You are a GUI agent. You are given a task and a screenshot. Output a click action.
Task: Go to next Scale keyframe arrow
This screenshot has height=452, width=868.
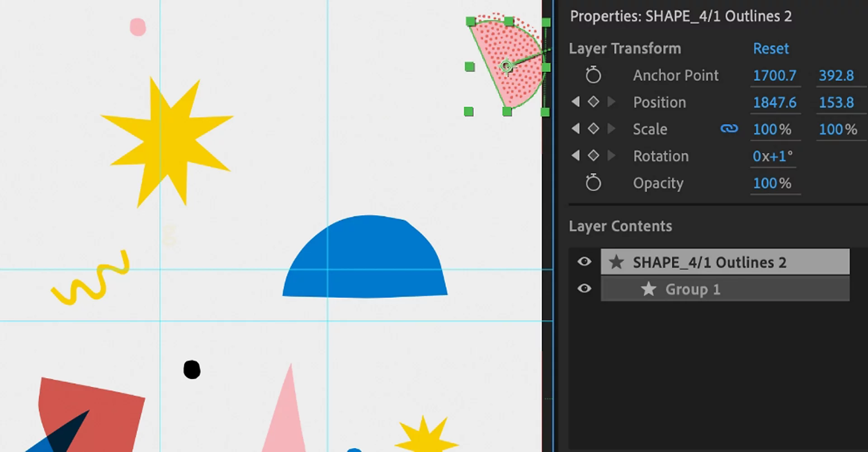pyautogui.click(x=611, y=129)
